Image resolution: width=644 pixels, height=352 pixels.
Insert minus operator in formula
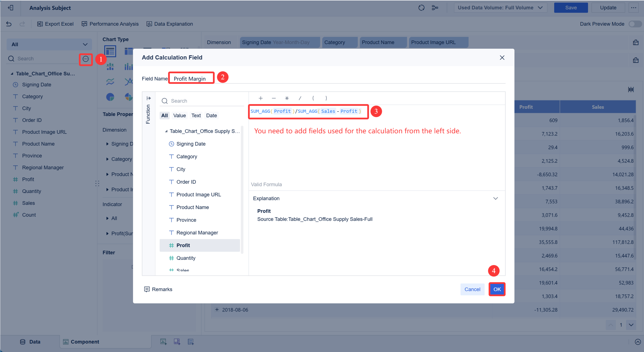(x=274, y=98)
